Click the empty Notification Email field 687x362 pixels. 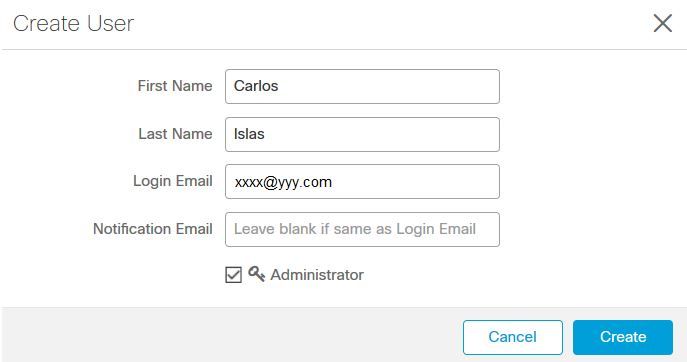(362, 229)
